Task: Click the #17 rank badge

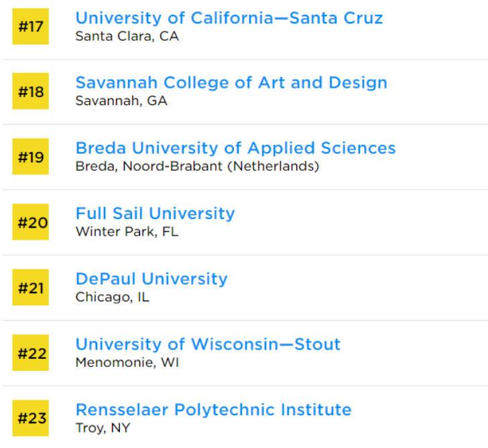Action: click(x=31, y=26)
